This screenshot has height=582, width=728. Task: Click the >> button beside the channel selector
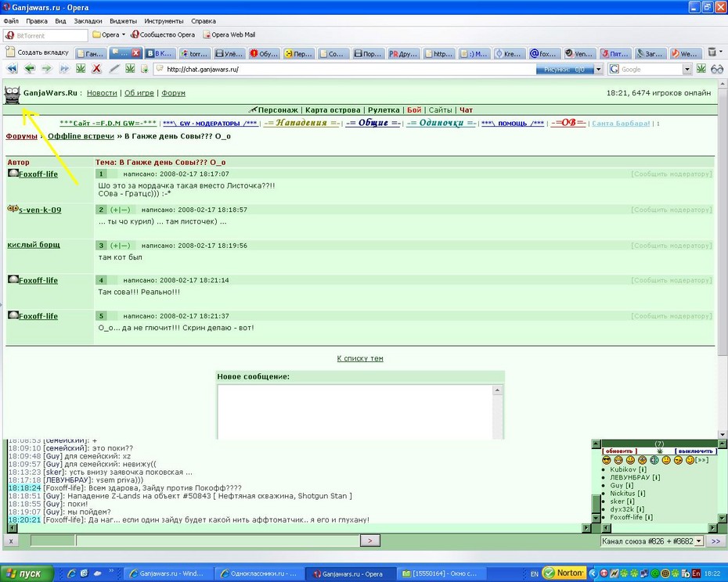(715, 541)
